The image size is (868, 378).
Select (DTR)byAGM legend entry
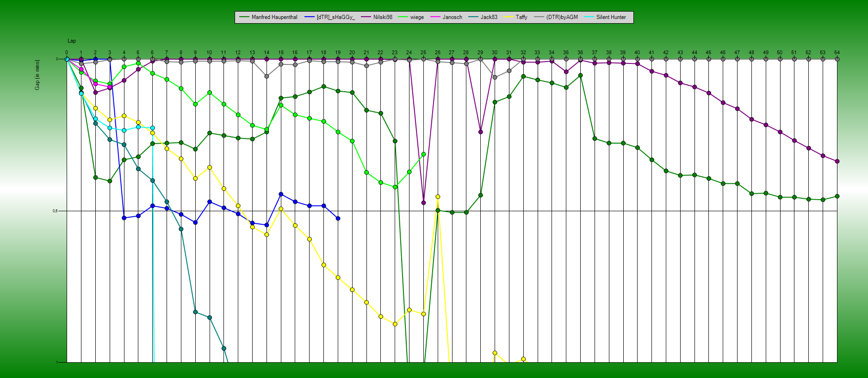point(562,17)
